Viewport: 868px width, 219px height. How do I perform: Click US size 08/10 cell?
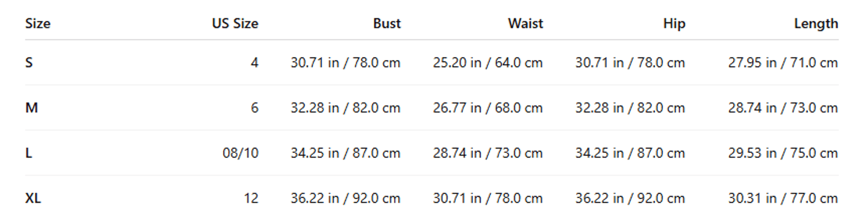[x=240, y=153]
